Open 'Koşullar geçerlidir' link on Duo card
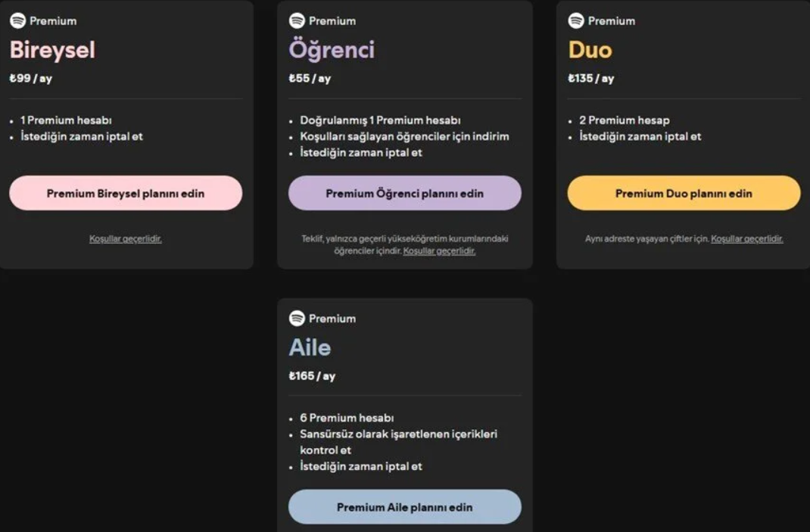 point(747,239)
